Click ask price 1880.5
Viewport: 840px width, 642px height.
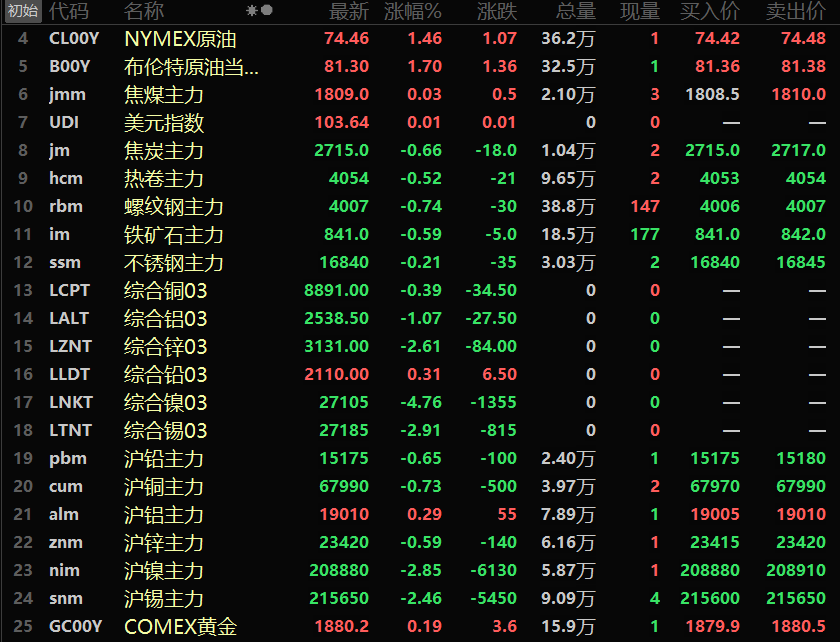coord(798,626)
